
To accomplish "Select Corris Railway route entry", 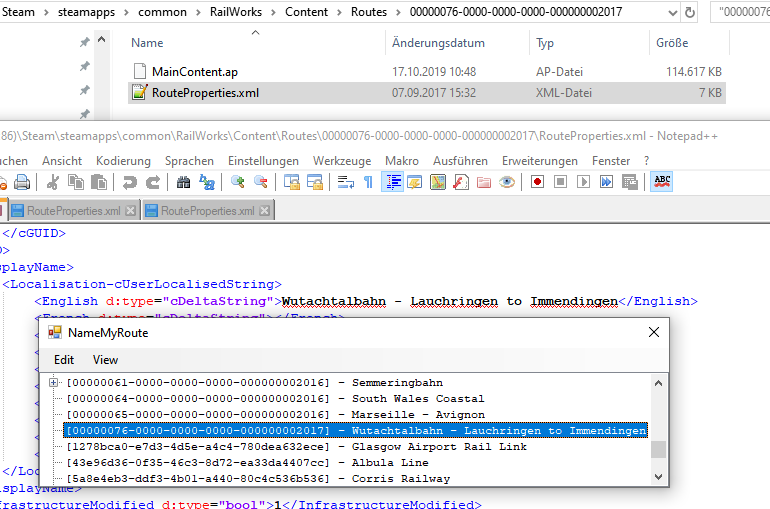I will (258, 479).
